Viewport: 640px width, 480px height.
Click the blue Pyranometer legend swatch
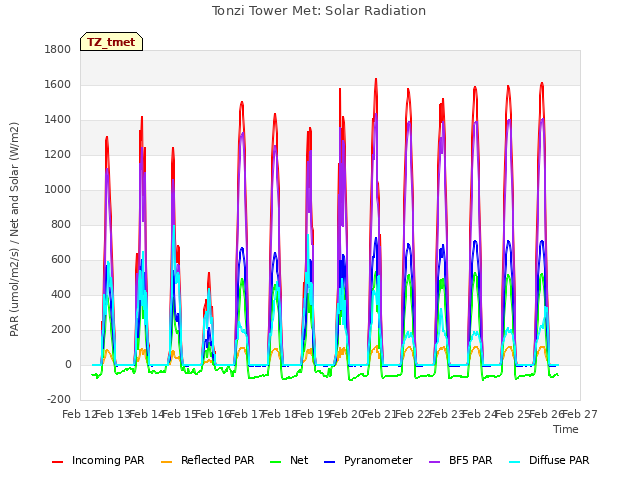pyautogui.click(x=329, y=462)
